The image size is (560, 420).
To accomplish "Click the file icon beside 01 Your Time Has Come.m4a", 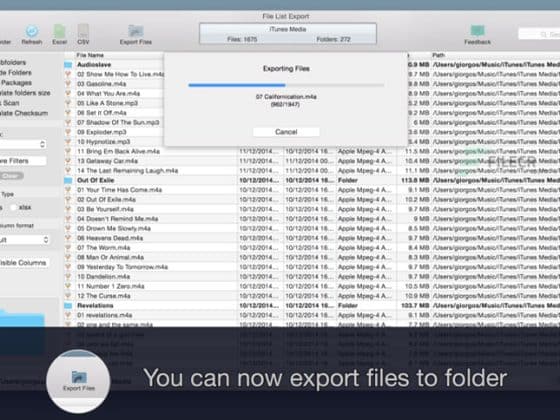I will (68, 190).
